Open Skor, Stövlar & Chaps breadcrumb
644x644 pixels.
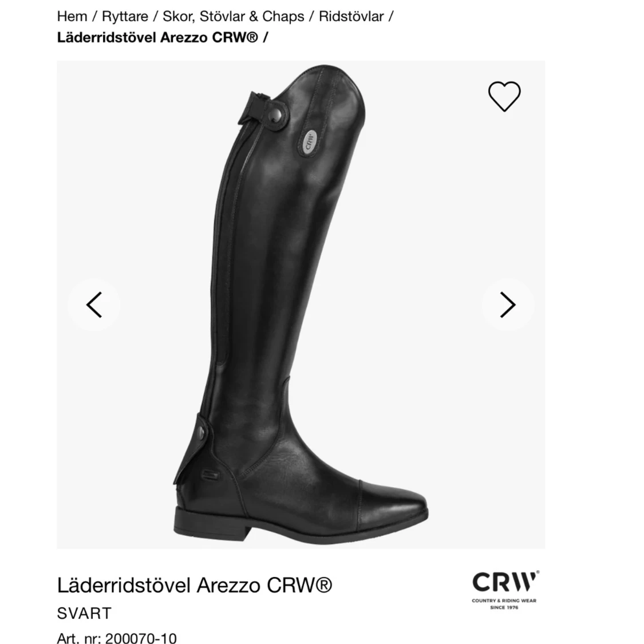tap(234, 17)
